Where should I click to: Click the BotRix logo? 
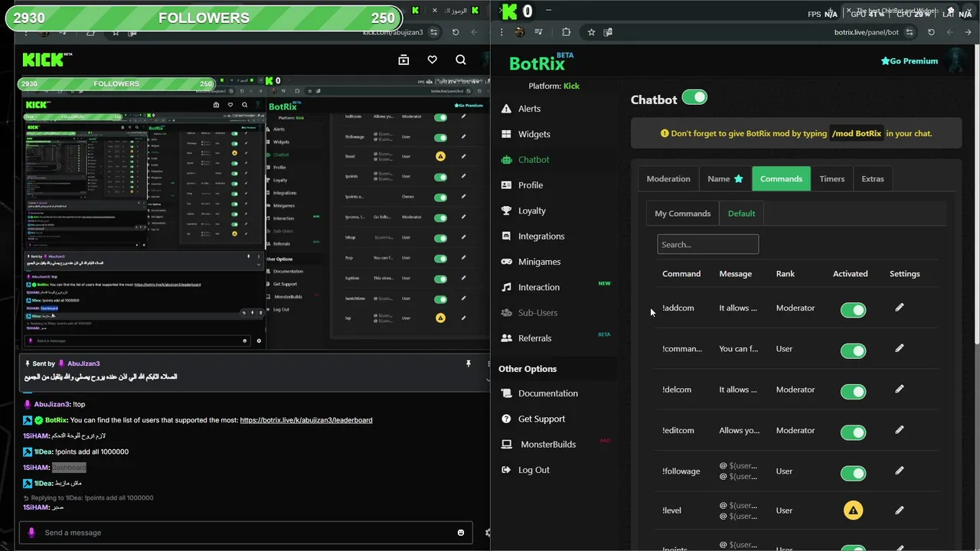tap(541, 63)
